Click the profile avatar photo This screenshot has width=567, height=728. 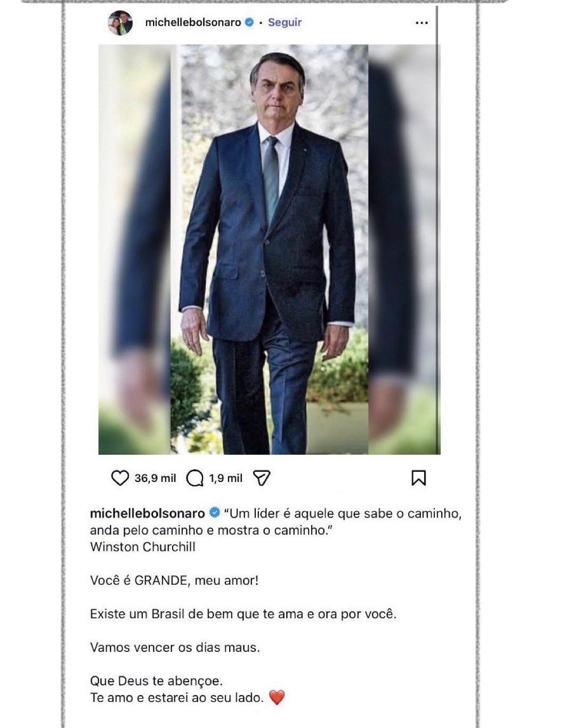point(119,22)
